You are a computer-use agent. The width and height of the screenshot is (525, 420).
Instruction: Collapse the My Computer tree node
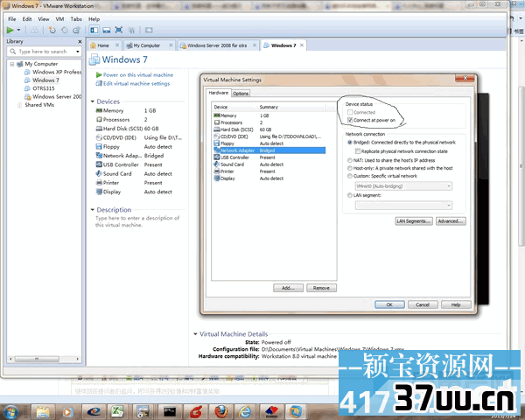pos(12,64)
